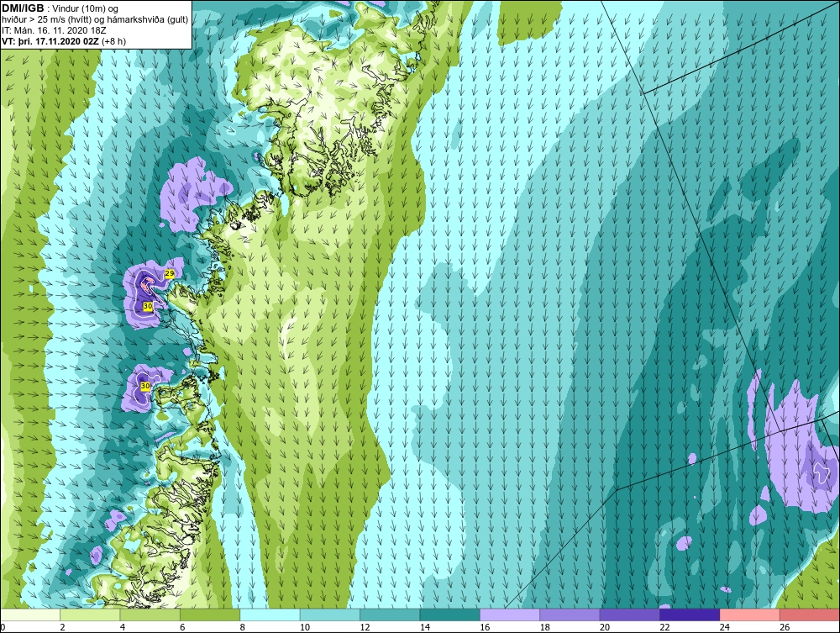Select the 12–14 m/s teal legend swatch

(x=391, y=615)
